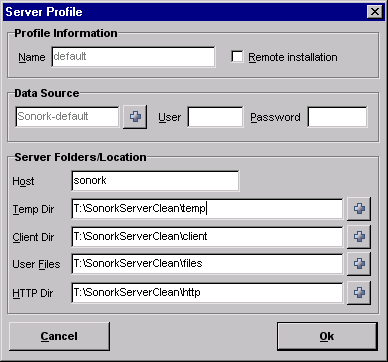
Task: Click the Client Dir label
Action: pos(34,237)
